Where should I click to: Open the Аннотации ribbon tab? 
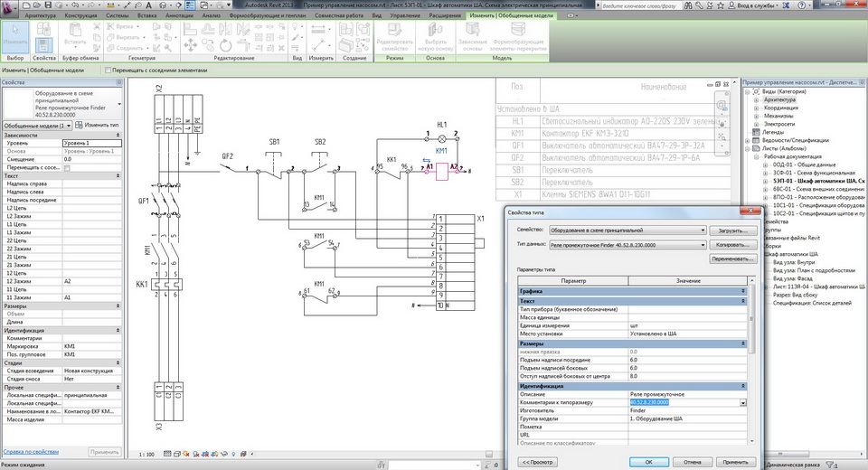[x=179, y=15]
